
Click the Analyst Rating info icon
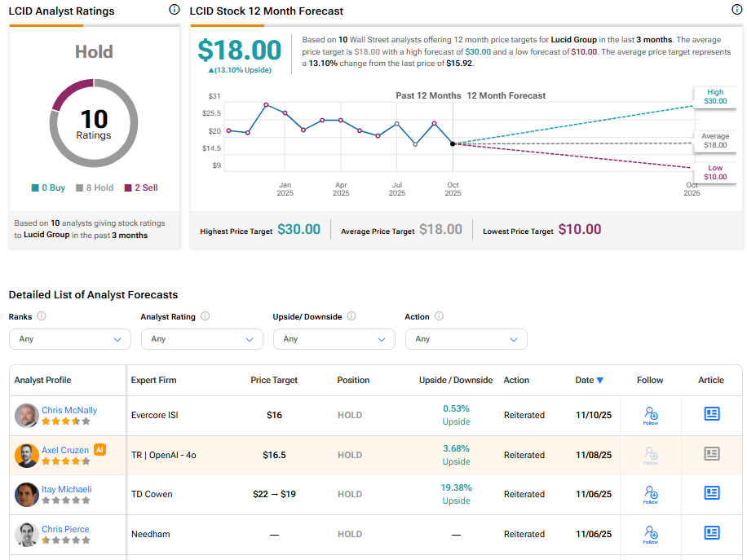[x=205, y=316]
